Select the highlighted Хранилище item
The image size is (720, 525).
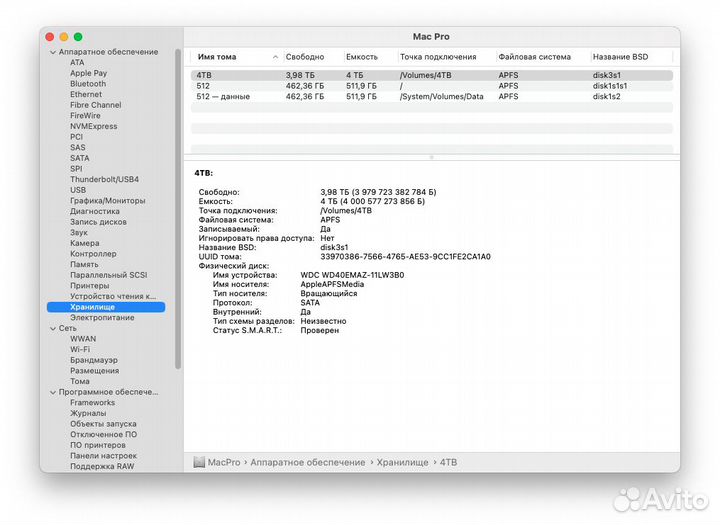[x=106, y=307]
